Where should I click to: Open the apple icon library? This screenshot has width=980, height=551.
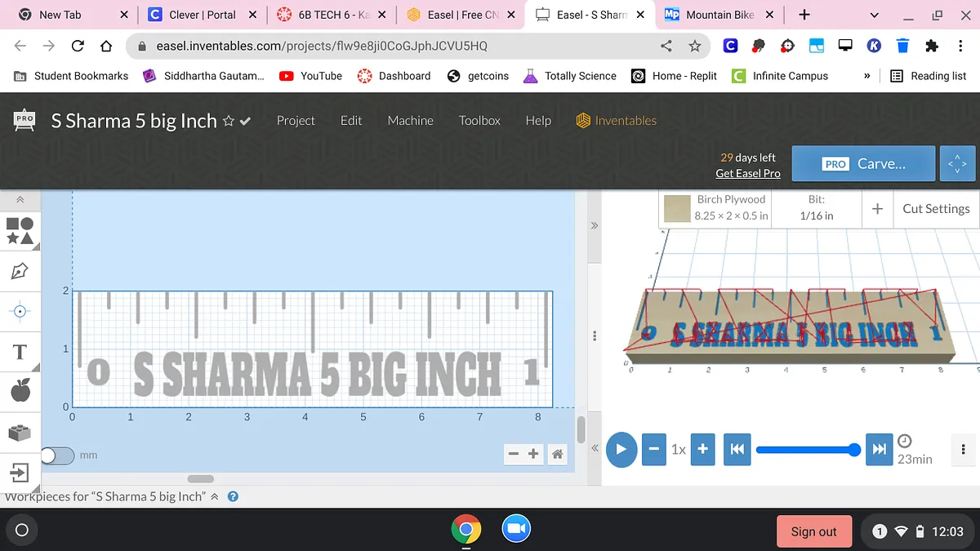(20, 392)
